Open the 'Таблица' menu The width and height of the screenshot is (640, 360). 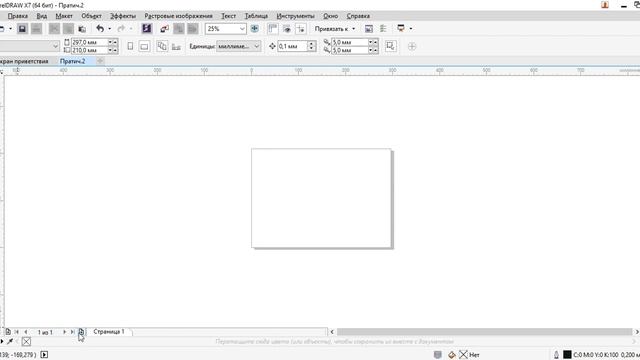coord(256,16)
